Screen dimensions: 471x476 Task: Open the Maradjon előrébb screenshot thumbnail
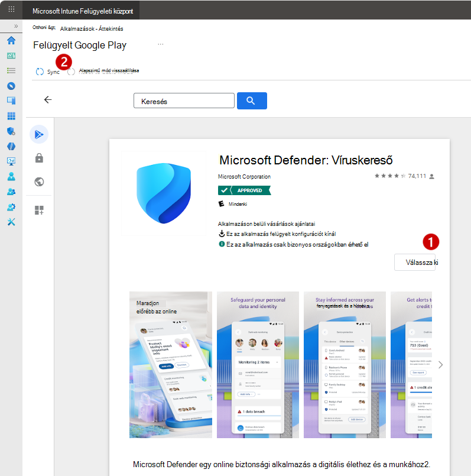[171, 365]
